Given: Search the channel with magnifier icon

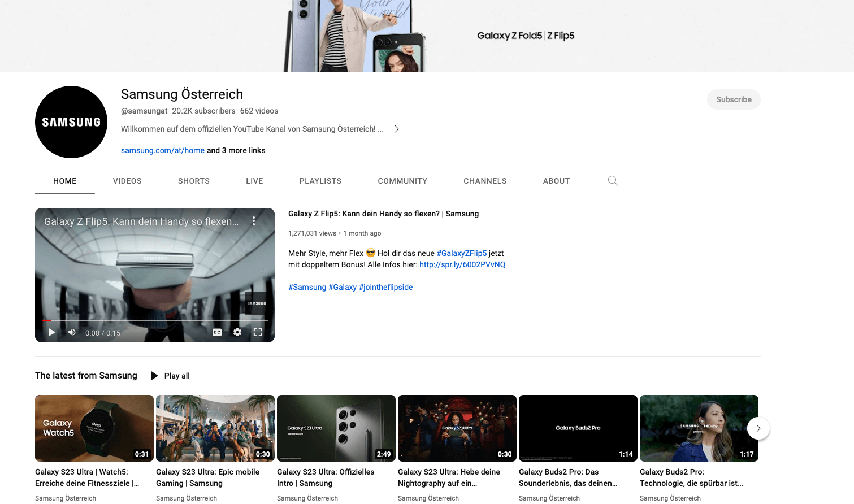Looking at the screenshot, I should [x=613, y=181].
